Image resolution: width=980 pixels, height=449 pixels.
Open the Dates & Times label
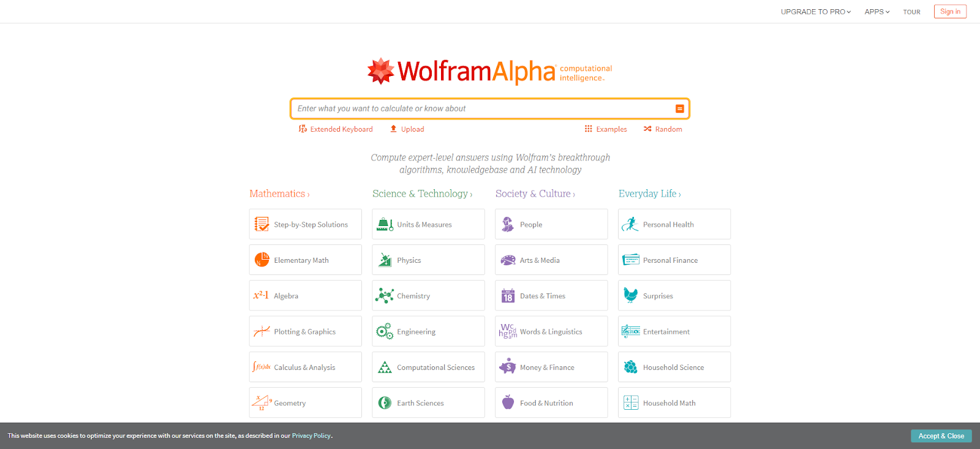(543, 296)
